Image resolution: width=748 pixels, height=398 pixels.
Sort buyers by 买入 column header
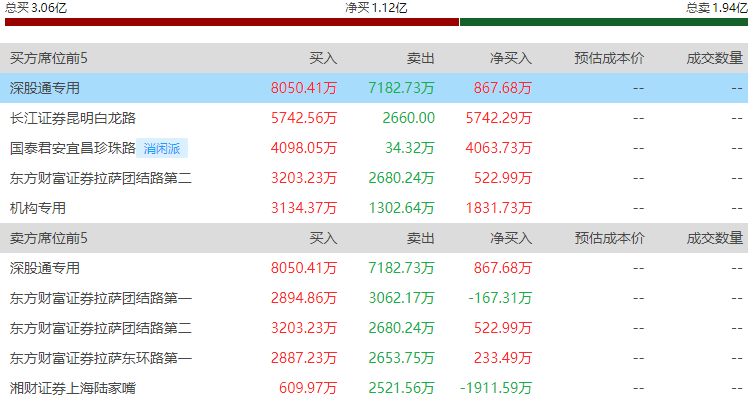[x=323, y=58]
